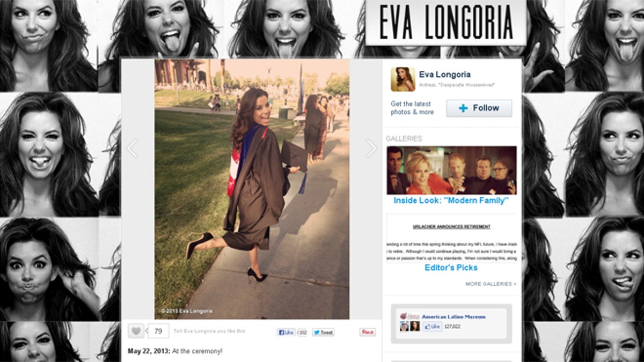Like American Latino Museum on Facebook

tap(432, 326)
